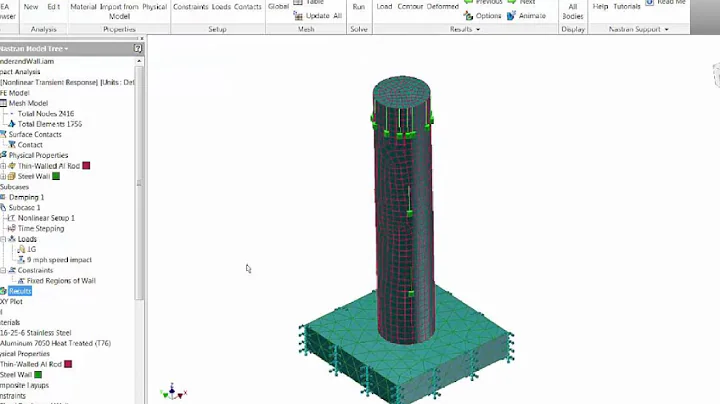Click the Loads ribbon button
The height and width of the screenshot is (404, 720).
click(x=221, y=7)
